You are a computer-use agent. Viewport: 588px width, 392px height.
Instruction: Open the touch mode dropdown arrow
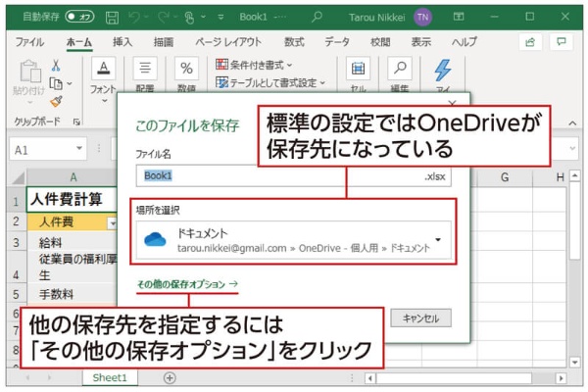[x=204, y=17]
